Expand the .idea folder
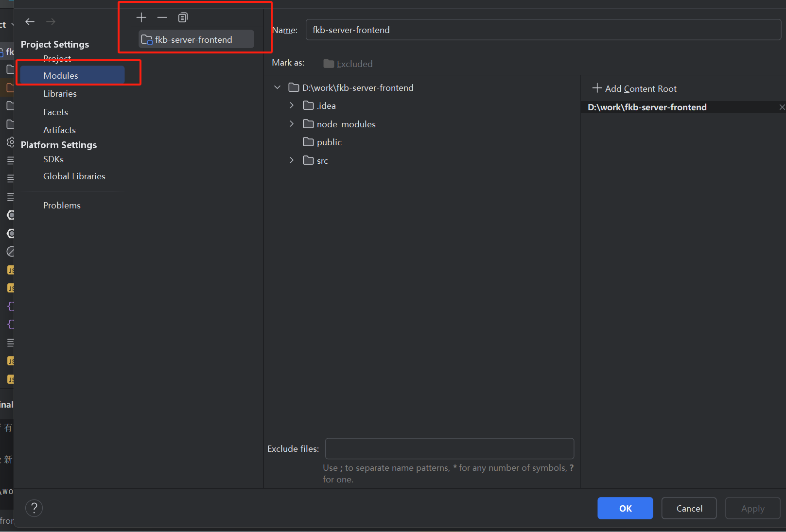Screen dimensions: 786x532 point(292,105)
